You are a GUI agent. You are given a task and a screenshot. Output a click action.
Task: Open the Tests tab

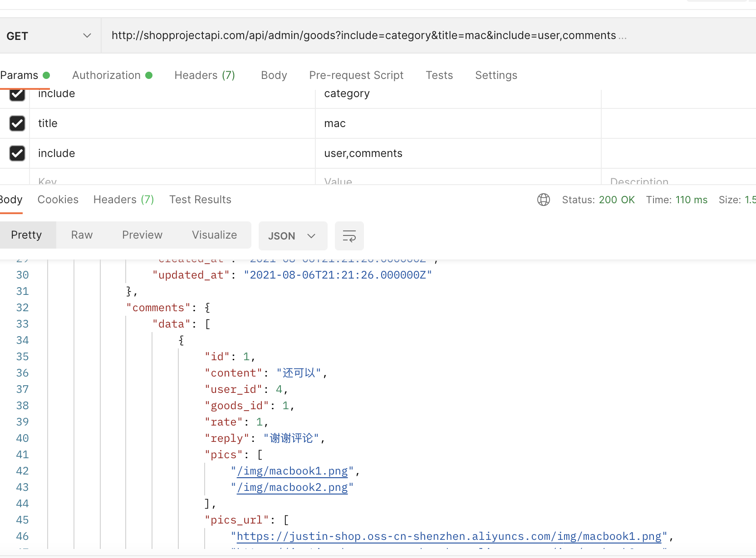coord(439,75)
